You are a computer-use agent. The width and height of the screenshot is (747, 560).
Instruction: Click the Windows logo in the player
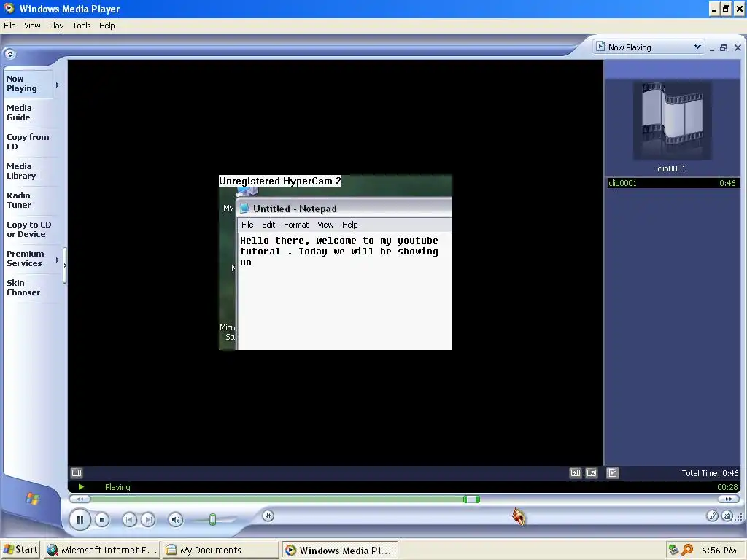tap(32, 499)
